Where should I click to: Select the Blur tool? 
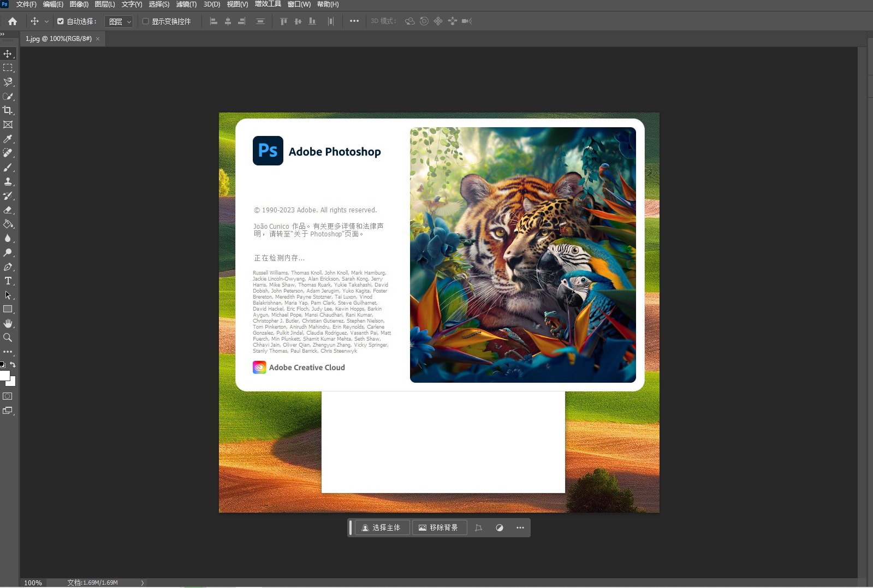[x=8, y=238]
